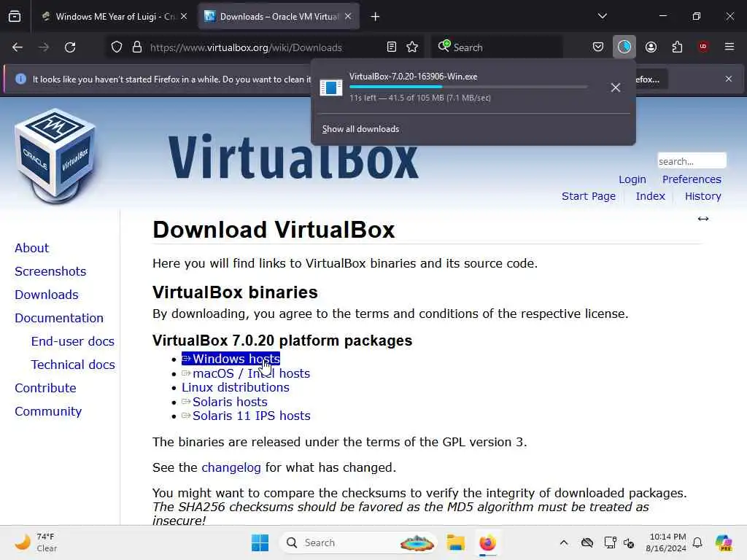Open Screenshots in sidebar
Image resolution: width=747 pixels, height=560 pixels.
tap(50, 271)
